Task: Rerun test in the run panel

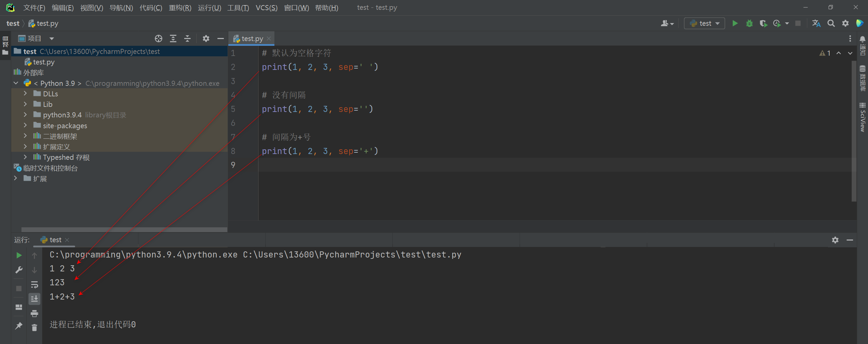Action: (19, 255)
